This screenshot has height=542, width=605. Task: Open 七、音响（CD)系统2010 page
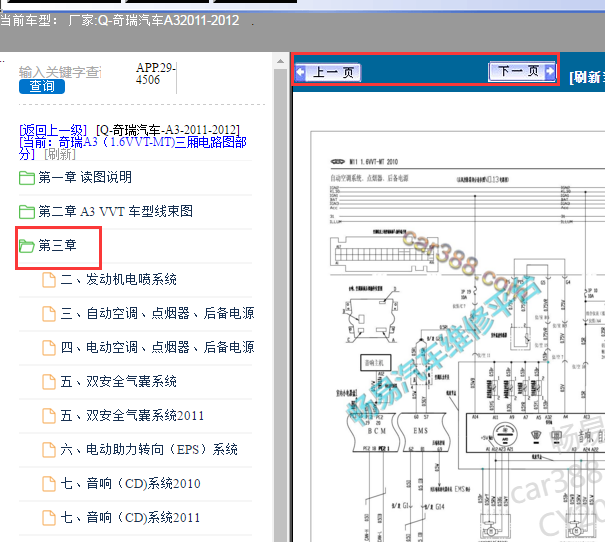(x=130, y=483)
